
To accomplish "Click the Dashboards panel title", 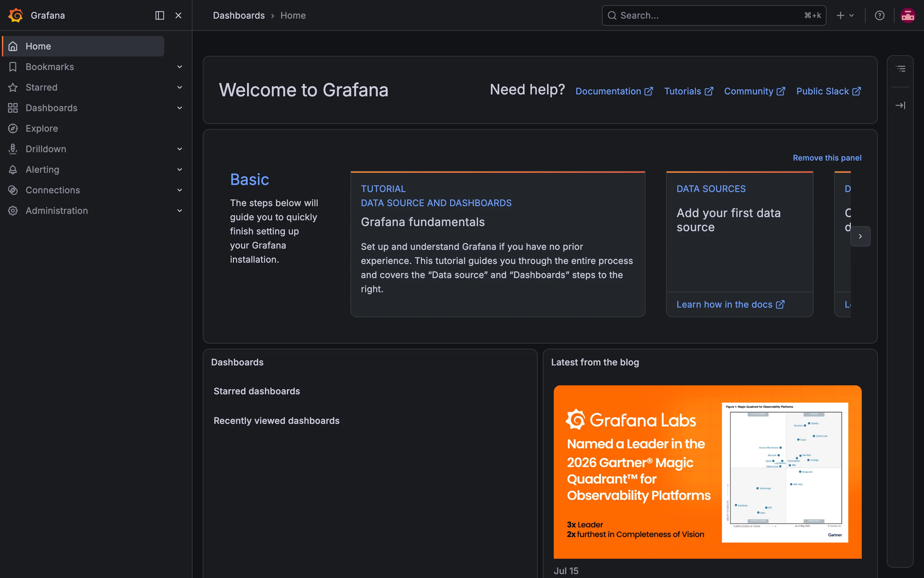I will pos(237,363).
